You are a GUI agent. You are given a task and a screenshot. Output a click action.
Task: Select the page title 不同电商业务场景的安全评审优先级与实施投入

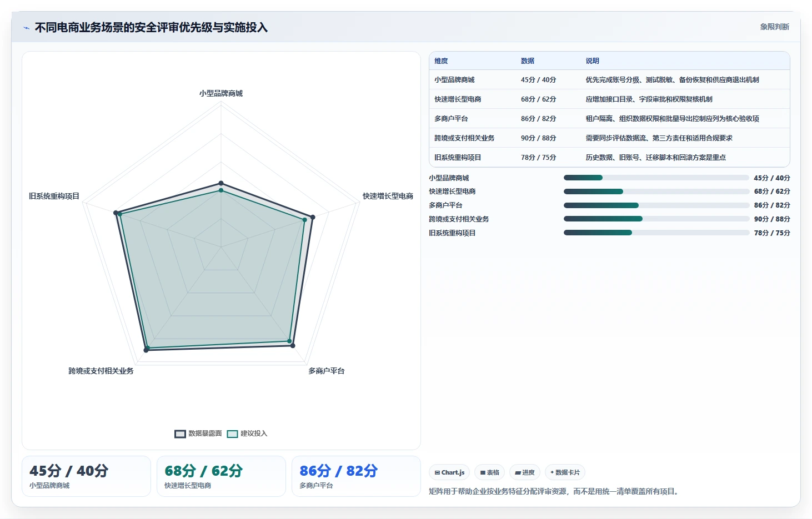pyautogui.click(x=151, y=27)
